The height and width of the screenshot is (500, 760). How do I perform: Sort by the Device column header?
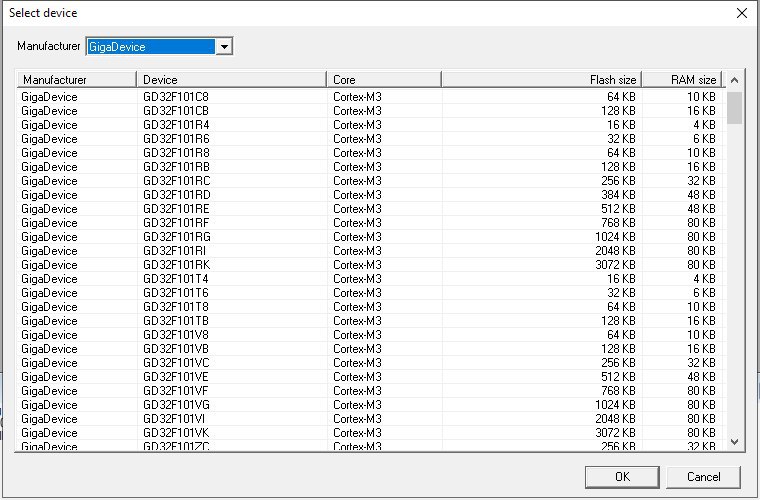click(231, 79)
